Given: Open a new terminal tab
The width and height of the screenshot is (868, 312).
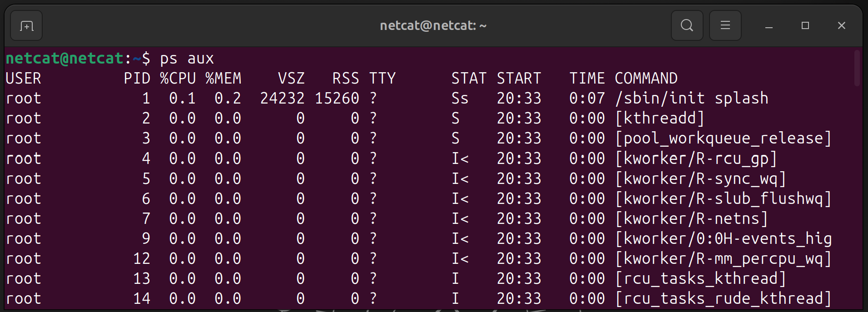Looking at the screenshot, I should [26, 26].
